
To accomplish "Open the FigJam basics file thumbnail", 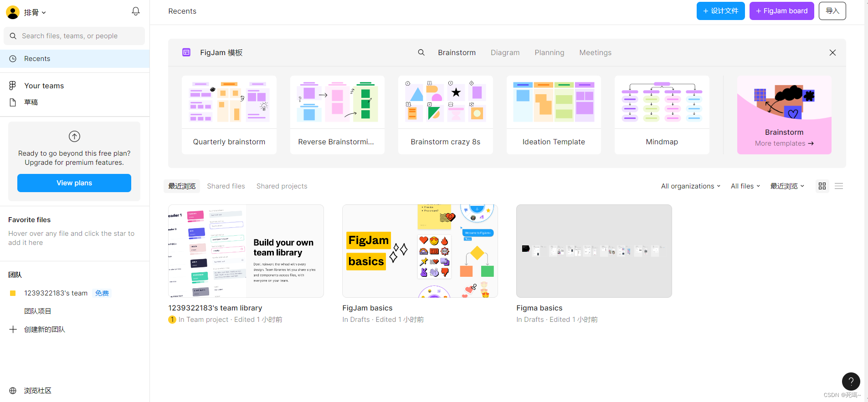I will pyautogui.click(x=420, y=251).
